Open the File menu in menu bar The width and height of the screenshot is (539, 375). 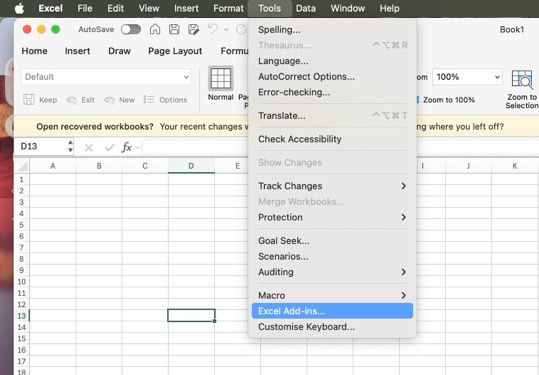point(85,8)
